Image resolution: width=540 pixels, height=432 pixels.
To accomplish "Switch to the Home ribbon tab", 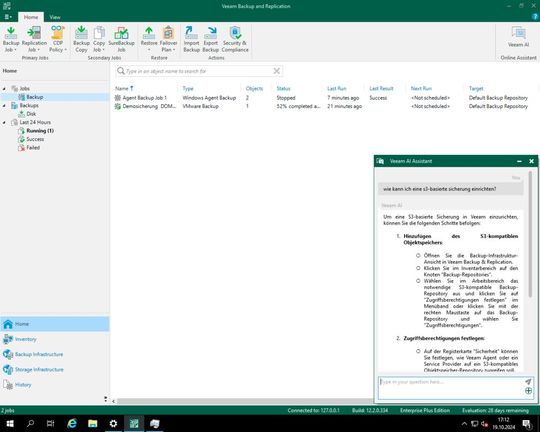I will tap(31, 17).
